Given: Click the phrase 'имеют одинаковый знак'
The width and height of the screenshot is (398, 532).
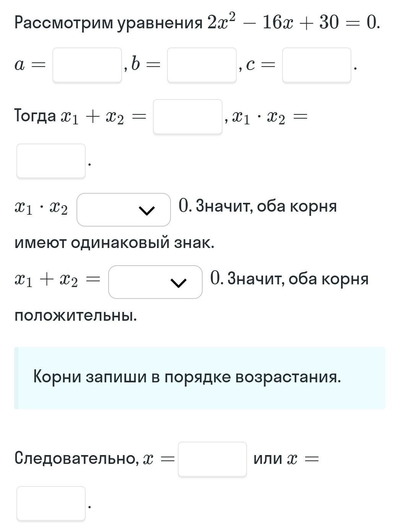Looking at the screenshot, I should [x=114, y=243].
